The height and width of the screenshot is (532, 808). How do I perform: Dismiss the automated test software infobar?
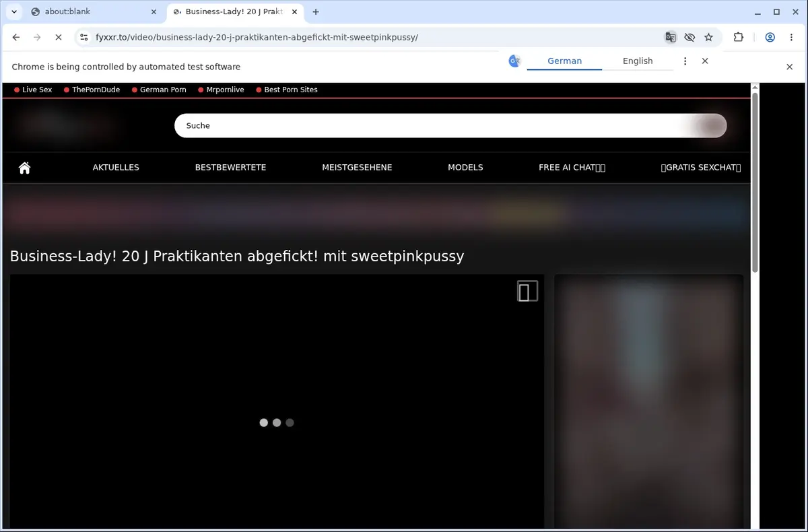790,67
